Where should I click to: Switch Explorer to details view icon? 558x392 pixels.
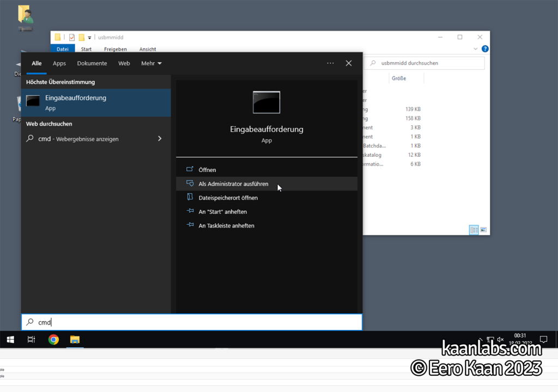(474, 230)
